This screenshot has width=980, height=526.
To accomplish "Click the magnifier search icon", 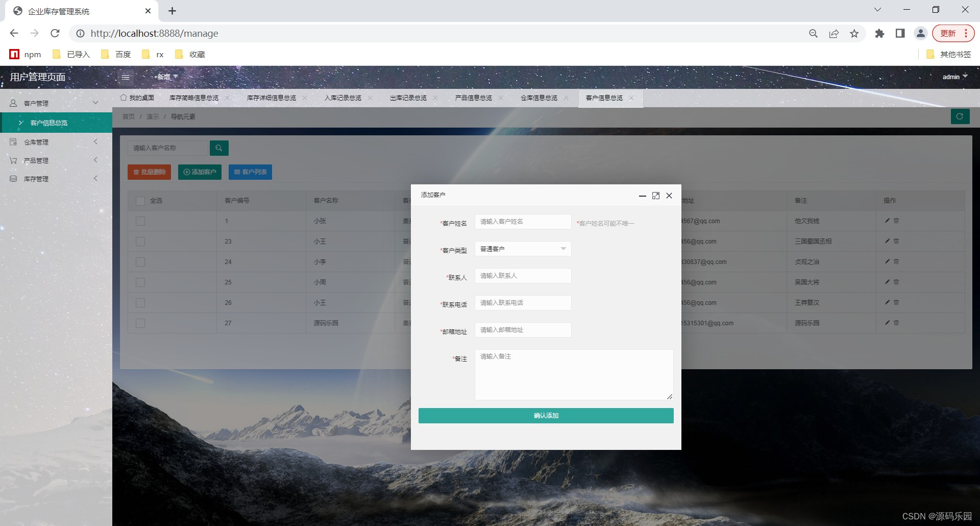I will pyautogui.click(x=219, y=148).
